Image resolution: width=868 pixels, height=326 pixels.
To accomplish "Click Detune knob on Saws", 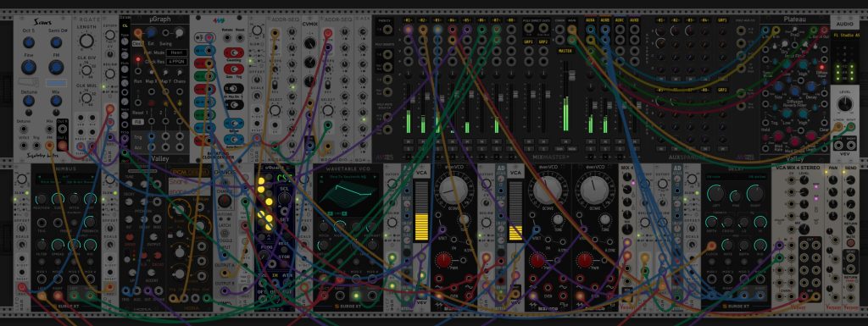I will 29,101.
